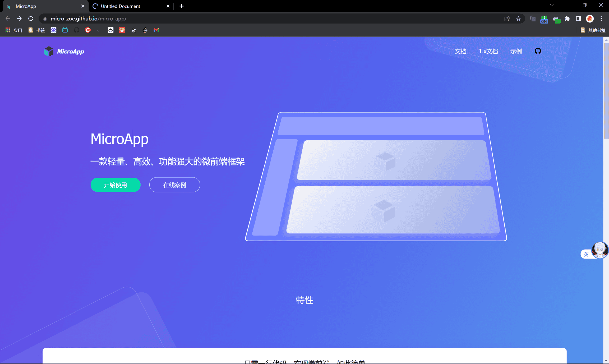Open the 其他书签 bookmarks folder
This screenshot has width=609, height=364.
pos(593,30)
